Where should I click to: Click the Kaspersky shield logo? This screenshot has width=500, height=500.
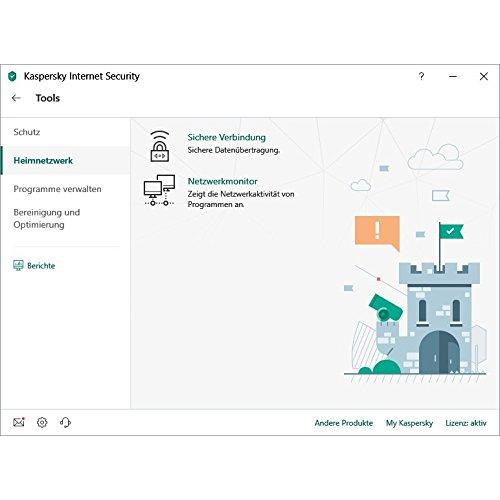[x=12, y=76]
